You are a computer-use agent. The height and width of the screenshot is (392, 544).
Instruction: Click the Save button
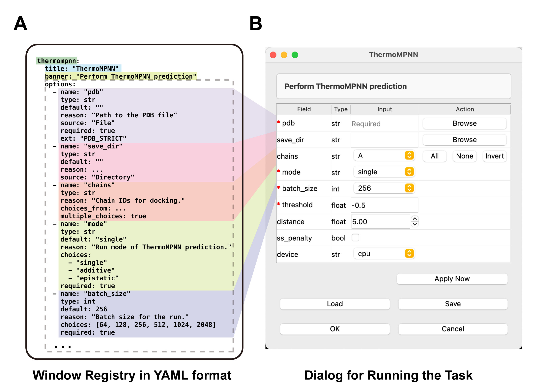453,304
